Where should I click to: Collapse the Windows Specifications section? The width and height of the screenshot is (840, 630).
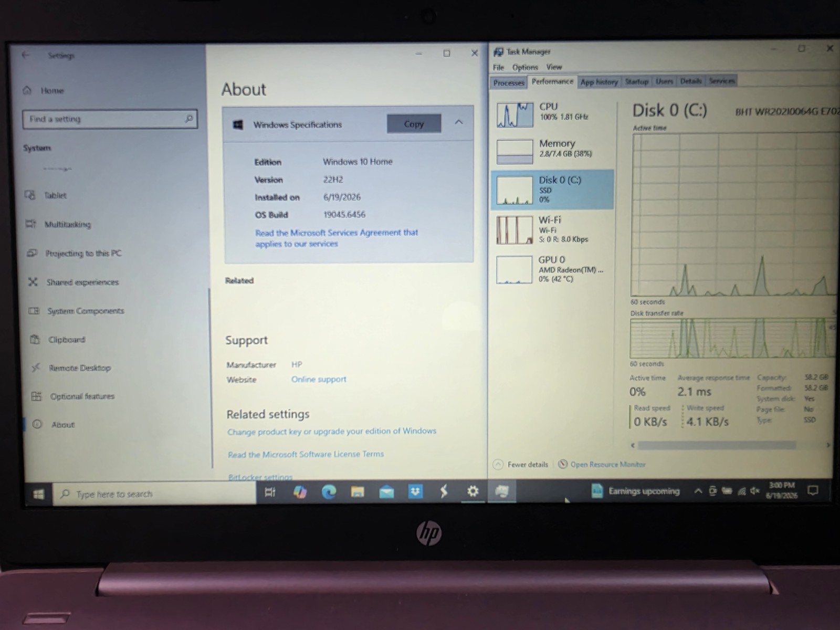tap(459, 122)
